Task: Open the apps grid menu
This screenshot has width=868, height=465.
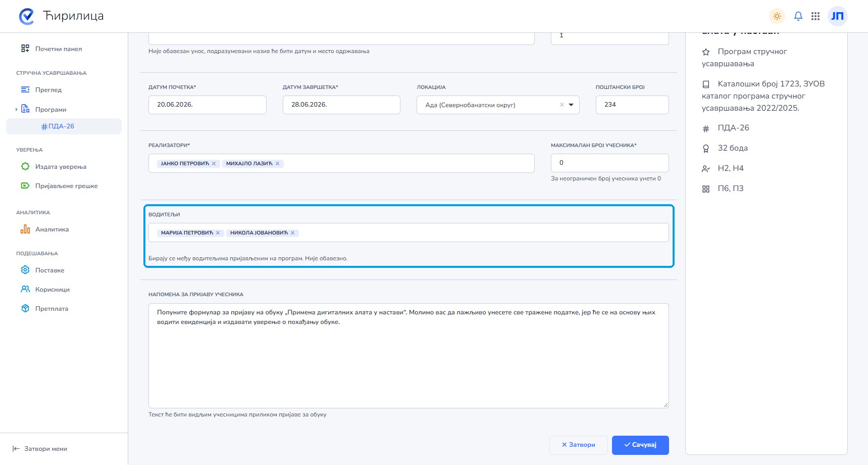Action: pyautogui.click(x=815, y=16)
